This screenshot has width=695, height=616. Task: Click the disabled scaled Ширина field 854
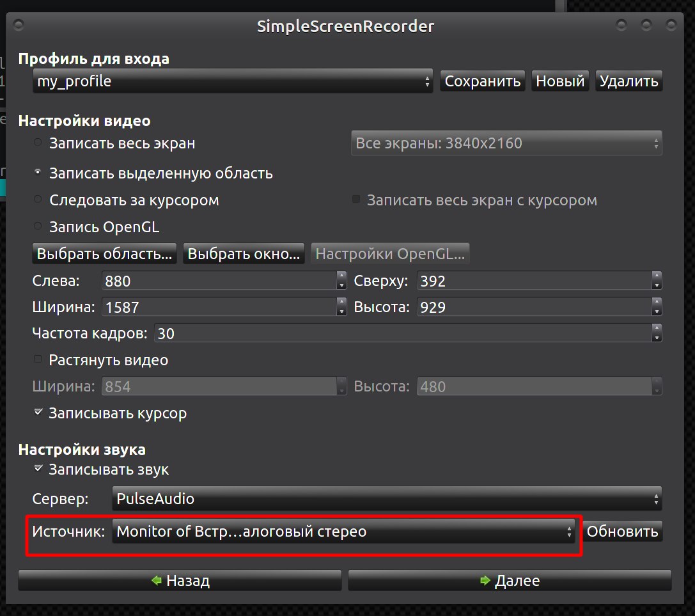(x=219, y=386)
